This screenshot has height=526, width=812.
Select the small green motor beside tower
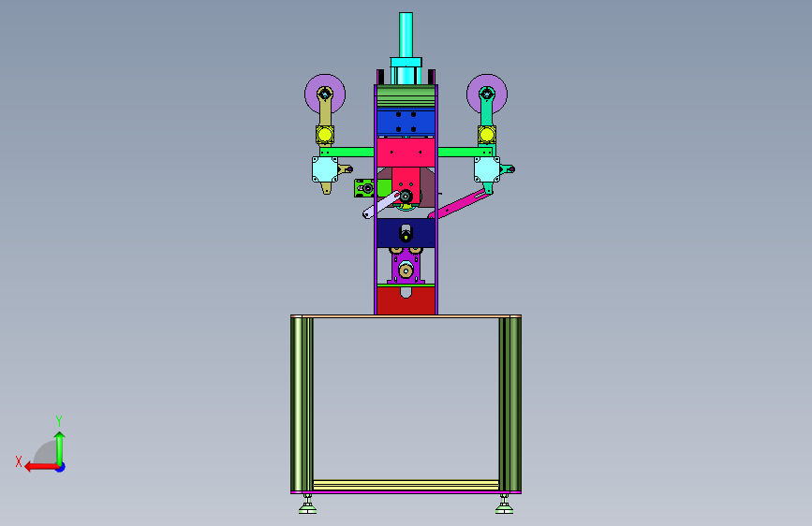[364, 188]
